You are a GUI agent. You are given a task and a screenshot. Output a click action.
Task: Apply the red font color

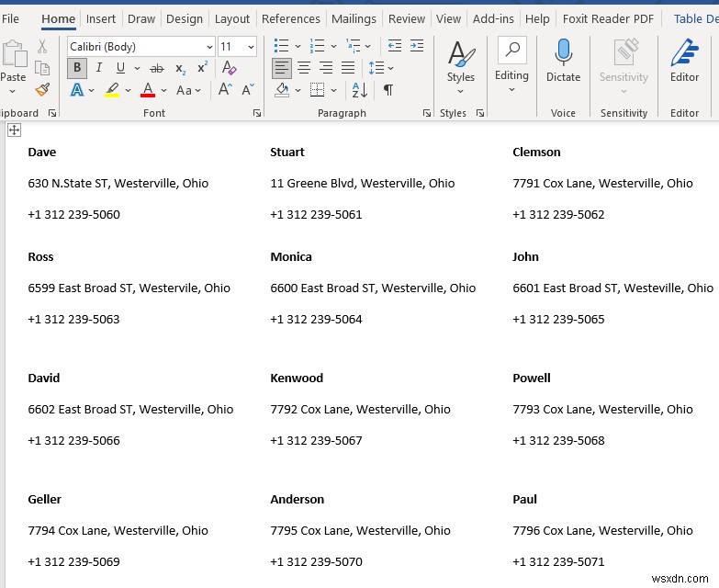click(148, 90)
